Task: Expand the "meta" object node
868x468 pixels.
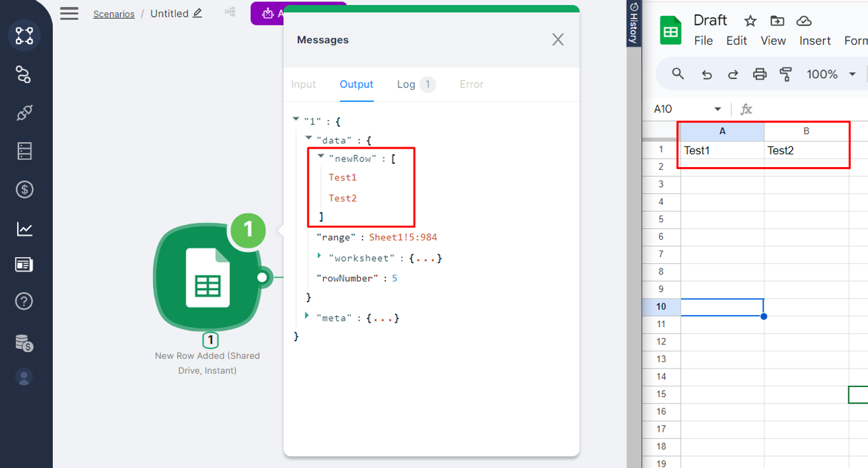Action: [x=307, y=316]
